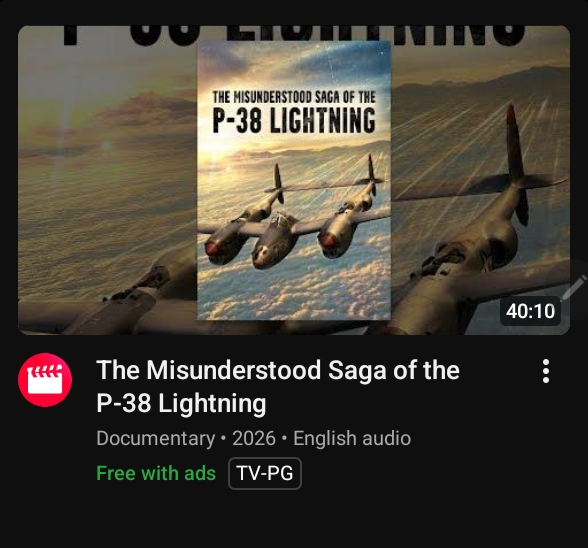The width and height of the screenshot is (588, 548).
Task: Click the enlarged propeller on thumbnail right side
Action: [518, 165]
